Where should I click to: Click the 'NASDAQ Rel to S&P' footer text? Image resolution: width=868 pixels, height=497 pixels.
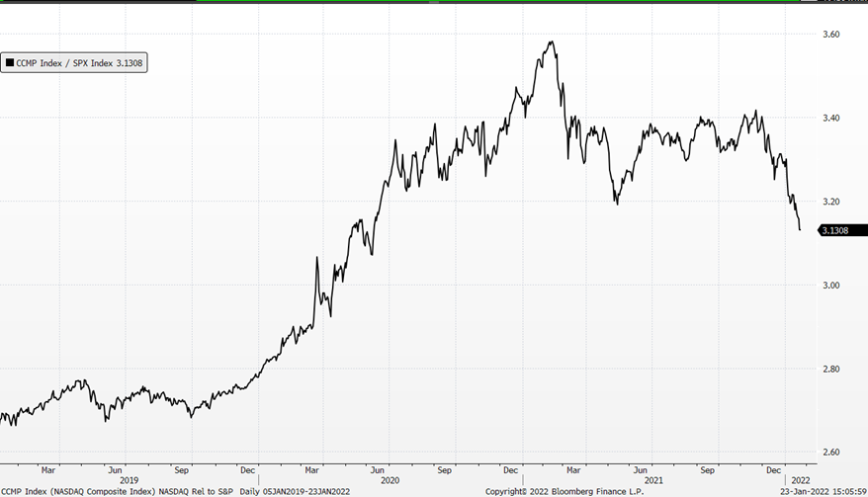(x=196, y=491)
